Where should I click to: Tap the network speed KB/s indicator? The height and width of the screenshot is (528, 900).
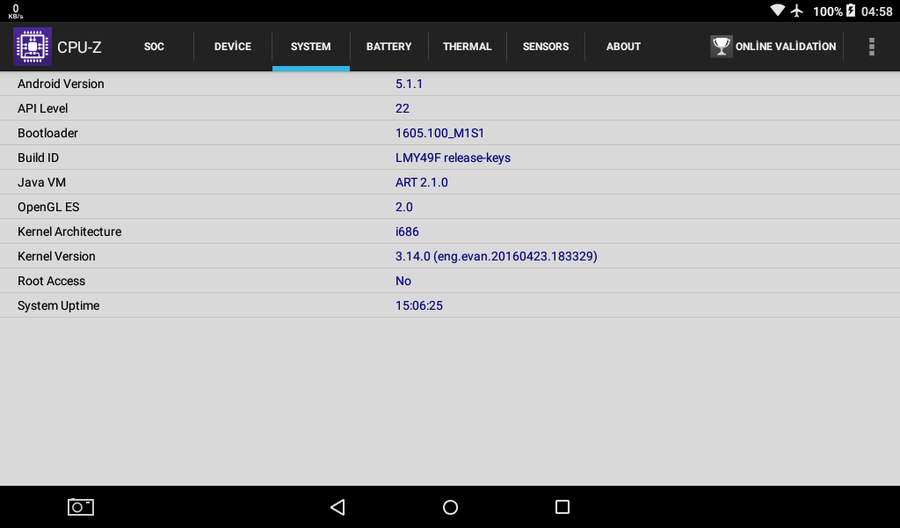(15, 11)
